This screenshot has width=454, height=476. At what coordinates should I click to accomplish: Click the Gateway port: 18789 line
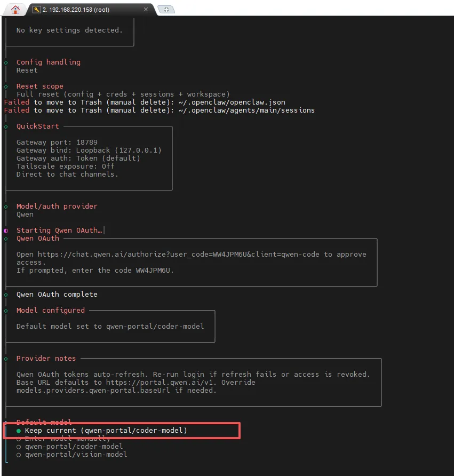click(57, 142)
